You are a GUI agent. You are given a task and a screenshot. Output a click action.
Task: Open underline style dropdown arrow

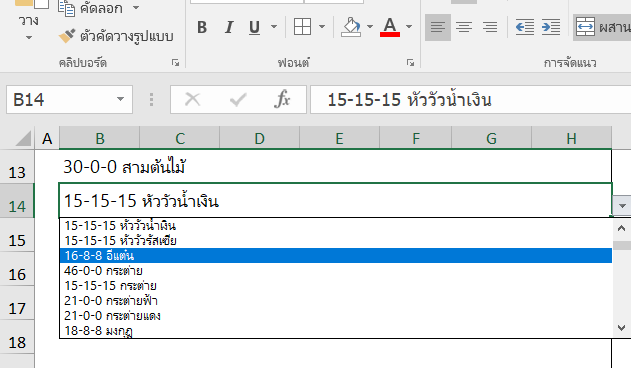(x=274, y=27)
